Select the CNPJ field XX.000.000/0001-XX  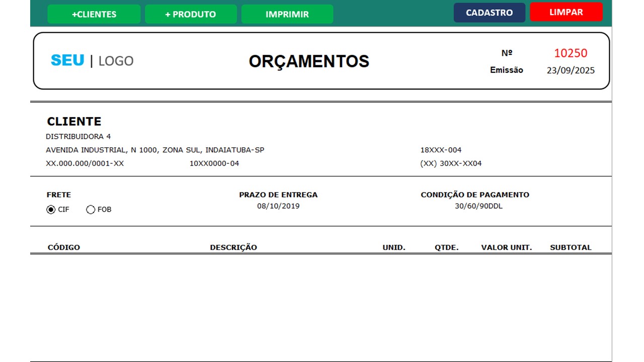[85, 163]
